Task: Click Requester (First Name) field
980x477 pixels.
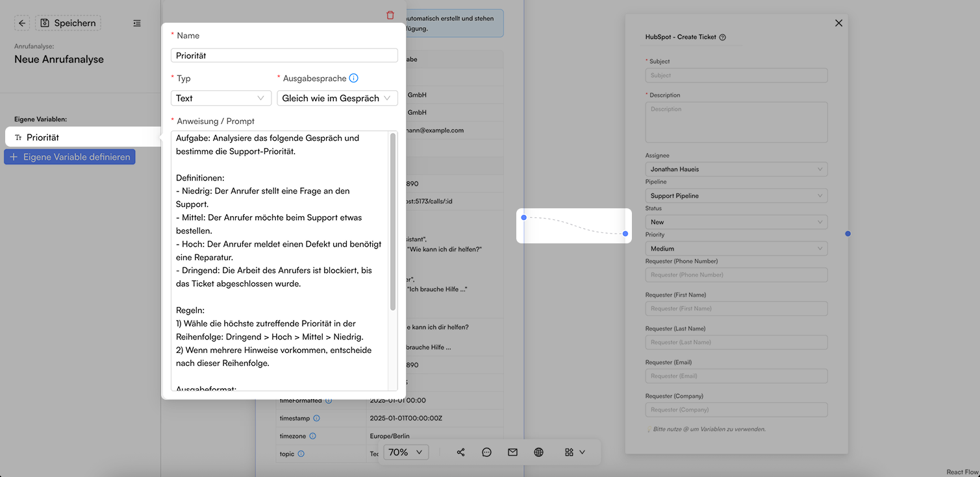Action: pos(736,308)
